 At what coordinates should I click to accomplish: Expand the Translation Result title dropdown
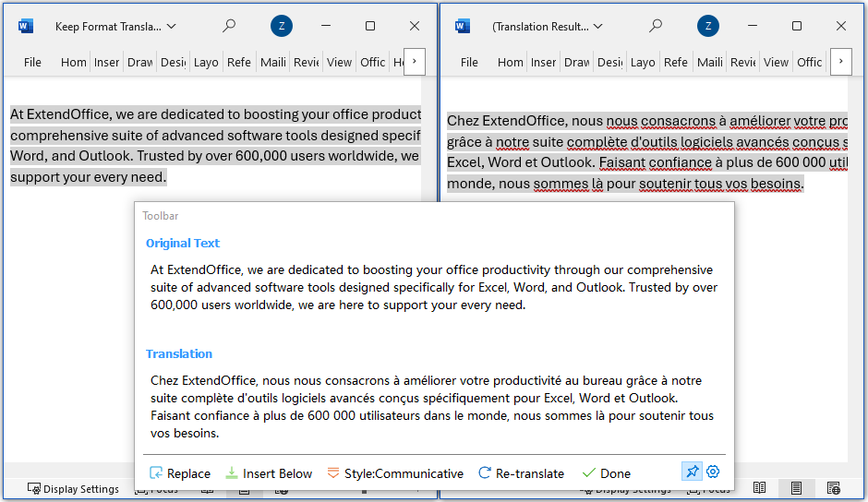[597, 26]
